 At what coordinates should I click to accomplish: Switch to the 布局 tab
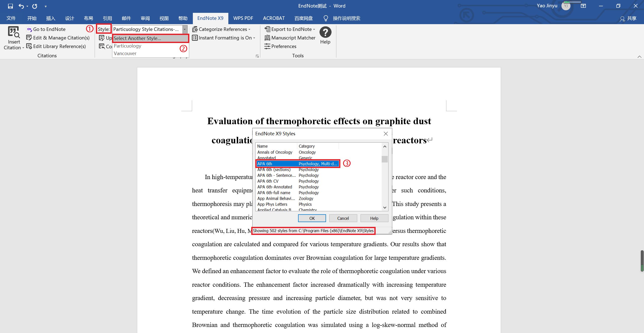tap(88, 18)
